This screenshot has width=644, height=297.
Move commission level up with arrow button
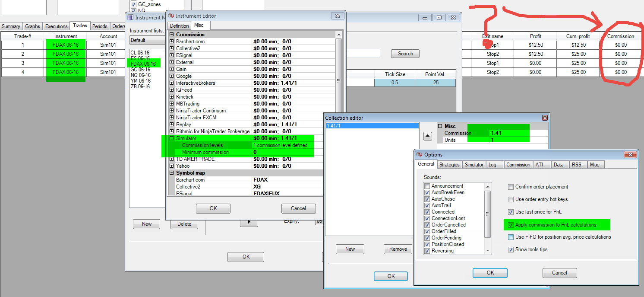click(x=427, y=136)
